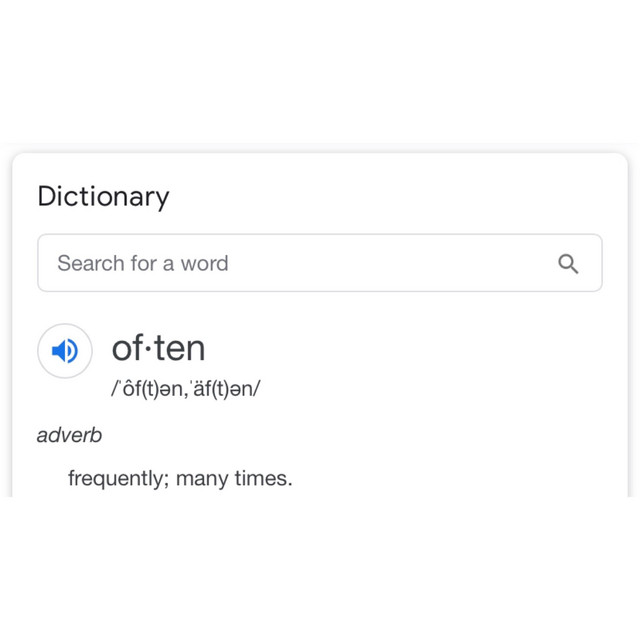Click the dot separating of and ten
The width and height of the screenshot is (640, 640).
[148, 349]
